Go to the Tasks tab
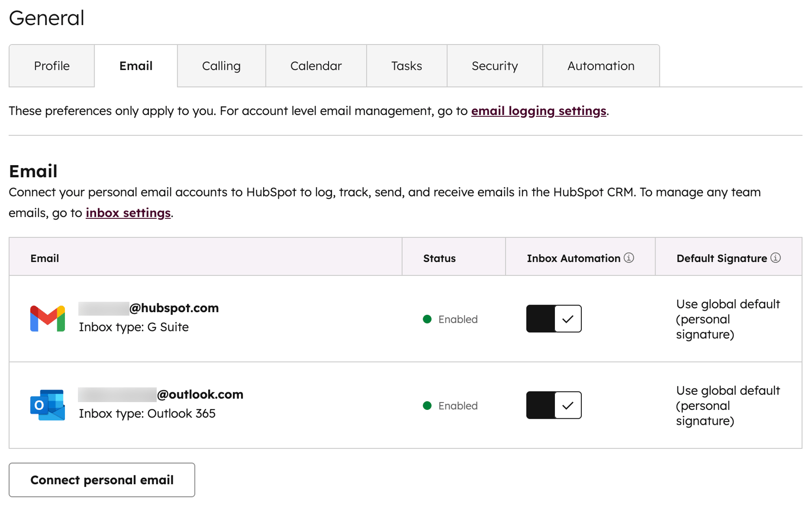 406,66
